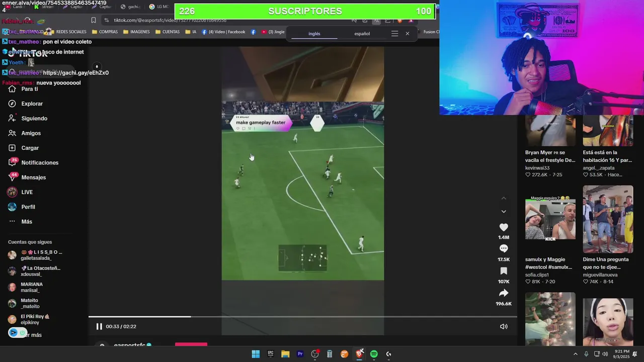Close the translate popup
This screenshot has width=644, height=362.
[408, 34]
